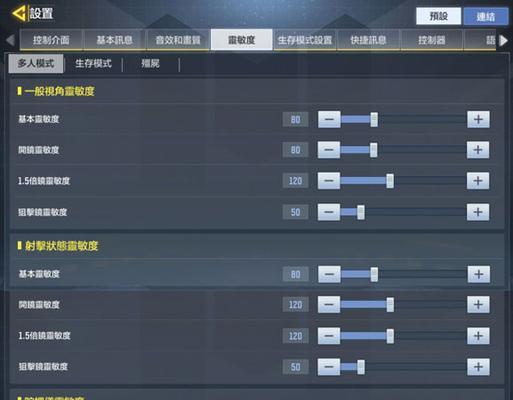Viewport: 513px width, 400px height.
Task: Click the 射擊狀態 1.5倍鏡靈敏度 slider handle
Action: pos(390,336)
